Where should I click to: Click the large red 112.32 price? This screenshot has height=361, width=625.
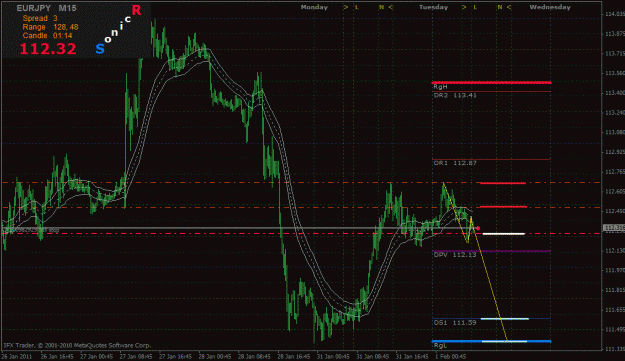pos(48,49)
